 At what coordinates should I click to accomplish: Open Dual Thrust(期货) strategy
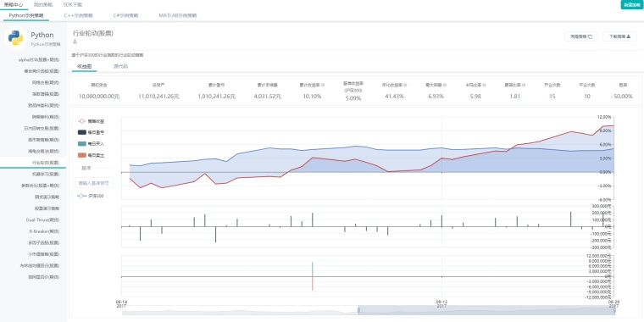(x=42, y=219)
